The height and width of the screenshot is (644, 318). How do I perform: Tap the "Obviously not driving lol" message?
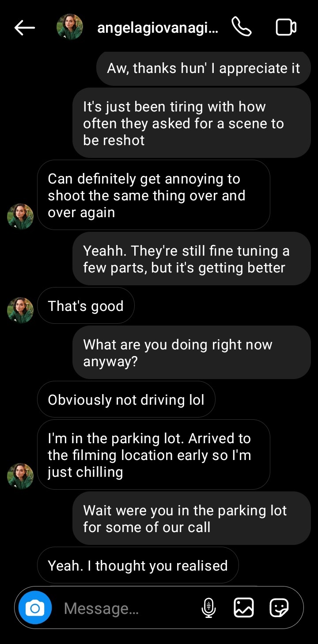pos(126,400)
